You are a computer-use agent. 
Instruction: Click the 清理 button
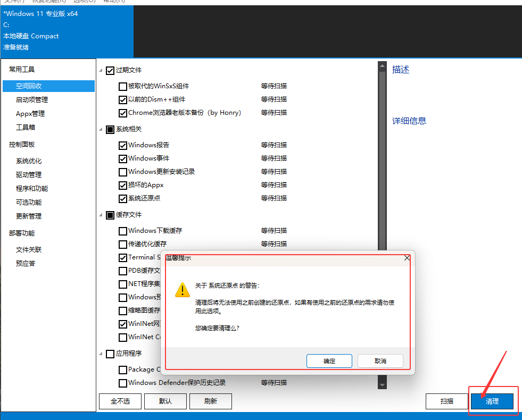point(492,401)
